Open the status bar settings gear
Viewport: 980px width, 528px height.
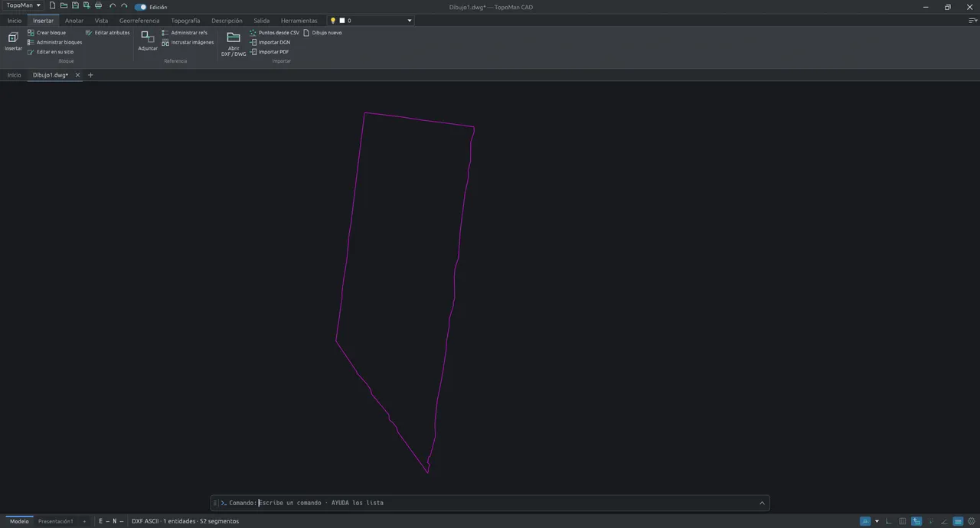coord(972,521)
